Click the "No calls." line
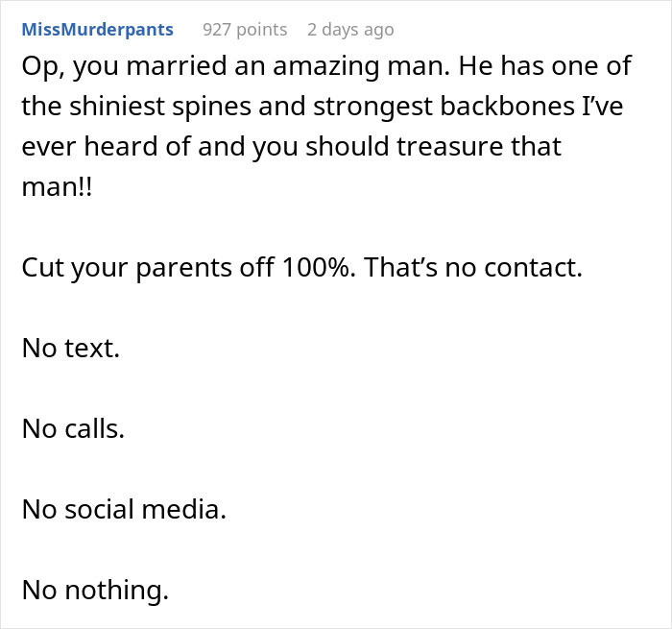Screen dimensions: 672x629 coord(73,428)
